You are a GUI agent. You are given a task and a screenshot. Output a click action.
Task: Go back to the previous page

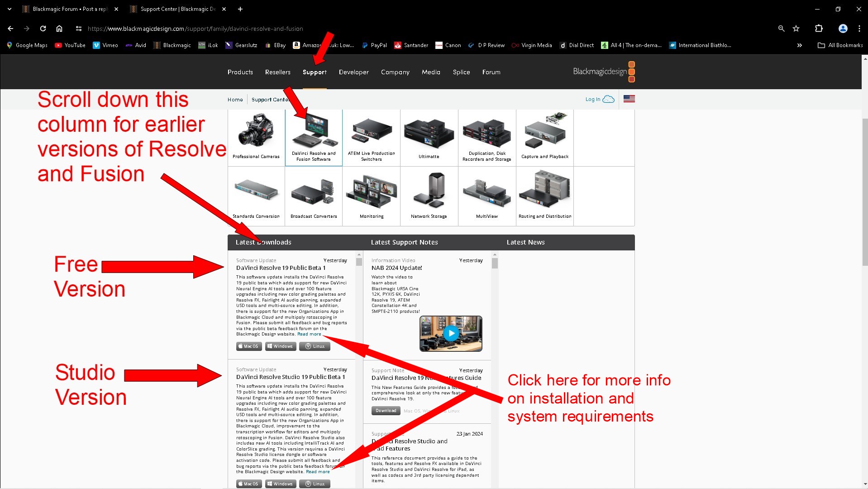(x=10, y=29)
